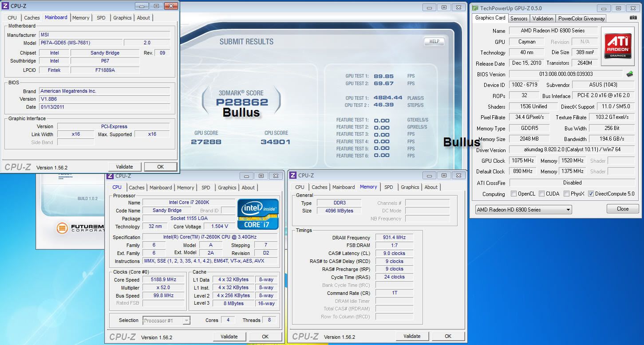644x345 pixels.
Task: Toggle PhysX checkbox in GPU-Z
Action: click(x=566, y=194)
